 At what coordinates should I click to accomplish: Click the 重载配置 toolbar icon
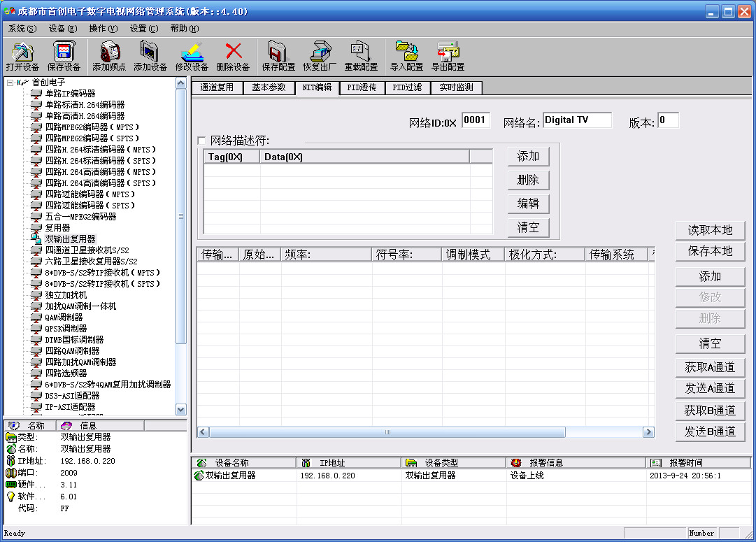pyautogui.click(x=361, y=52)
